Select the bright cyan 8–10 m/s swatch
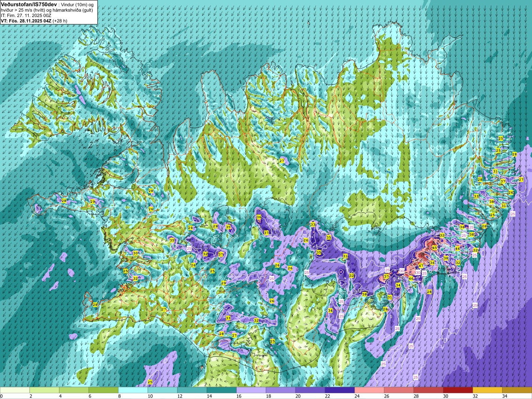The image size is (532, 399). (x=133, y=390)
